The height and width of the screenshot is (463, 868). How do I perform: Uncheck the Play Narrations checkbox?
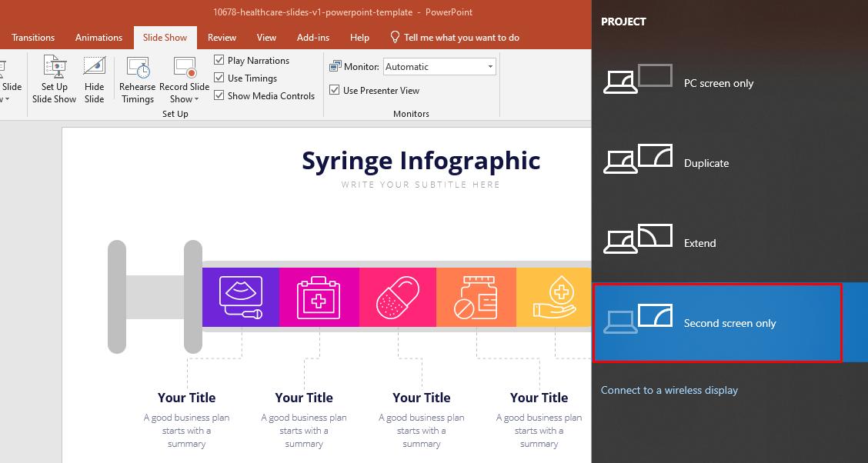coord(219,60)
